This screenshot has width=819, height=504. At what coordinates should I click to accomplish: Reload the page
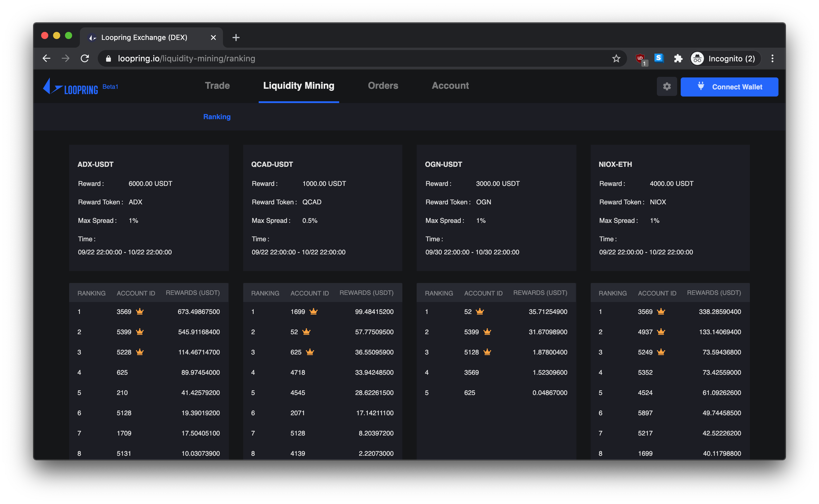(85, 59)
